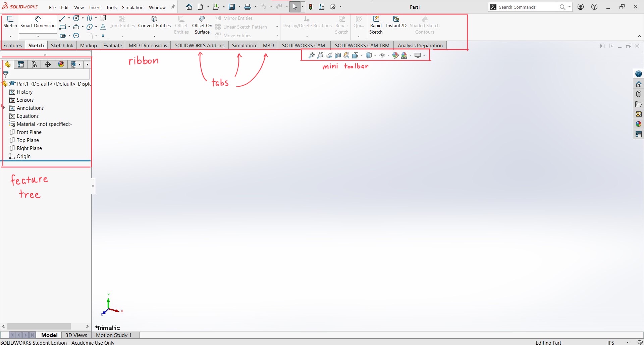Image resolution: width=644 pixels, height=345 pixels.
Task: Open the Insert menu
Action: pyautogui.click(x=95, y=7)
